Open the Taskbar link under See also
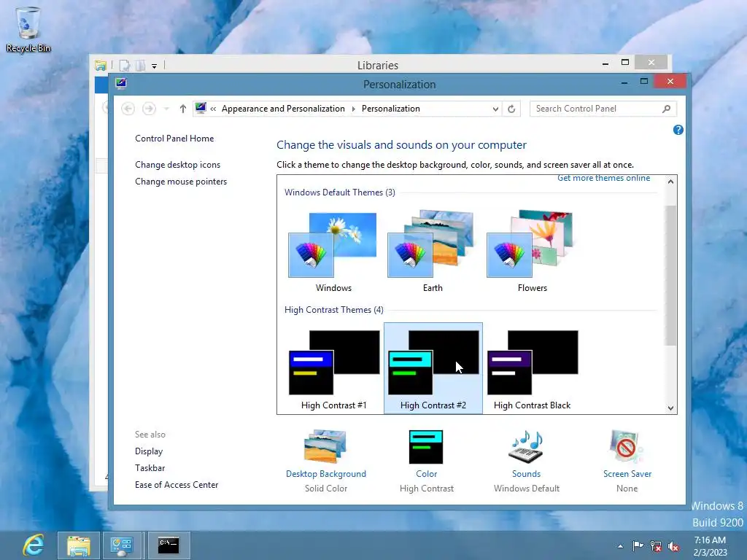This screenshot has width=747, height=560. tap(150, 468)
